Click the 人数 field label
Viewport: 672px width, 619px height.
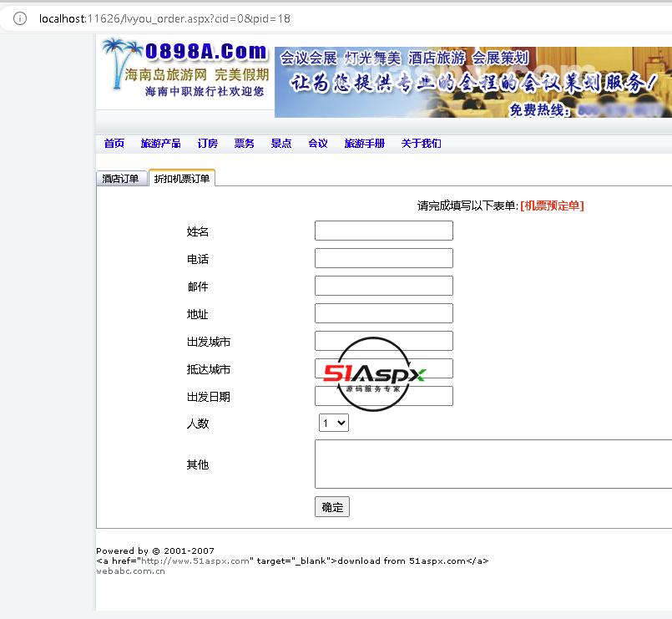point(198,424)
